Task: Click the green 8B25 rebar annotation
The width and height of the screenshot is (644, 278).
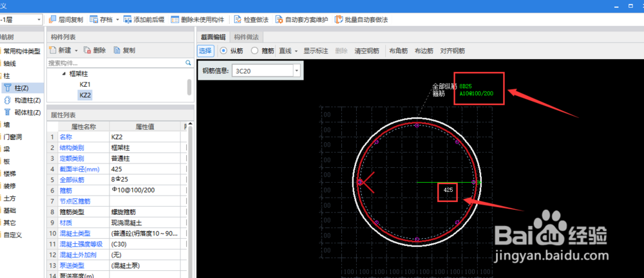Action: pyautogui.click(x=466, y=87)
